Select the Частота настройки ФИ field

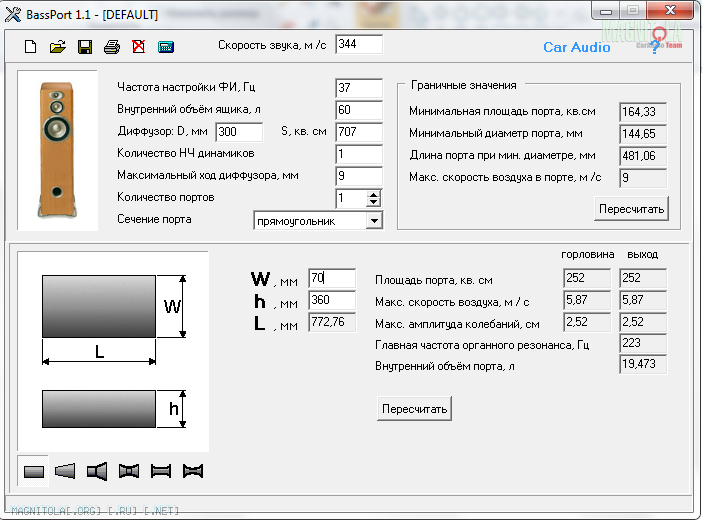coord(359,88)
